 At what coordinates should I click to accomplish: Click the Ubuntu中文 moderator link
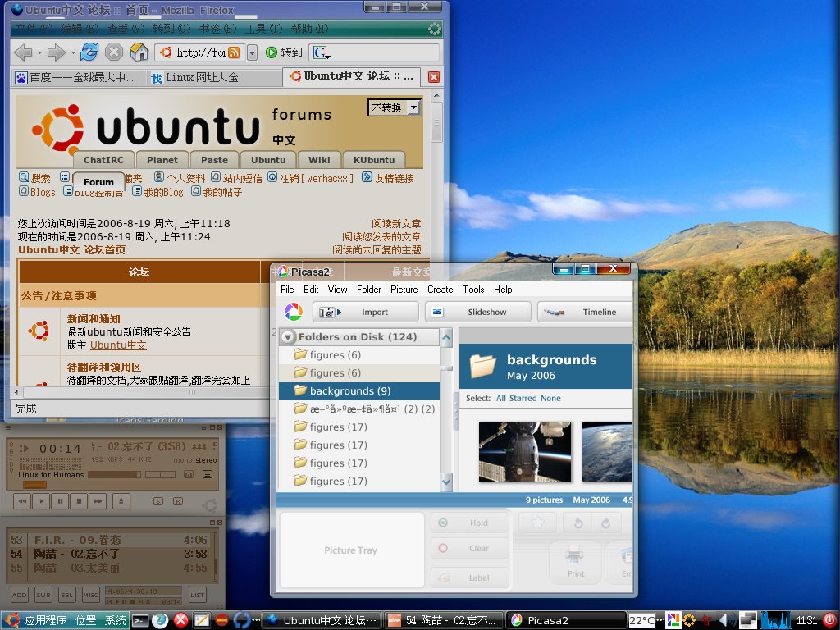[x=118, y=345]
